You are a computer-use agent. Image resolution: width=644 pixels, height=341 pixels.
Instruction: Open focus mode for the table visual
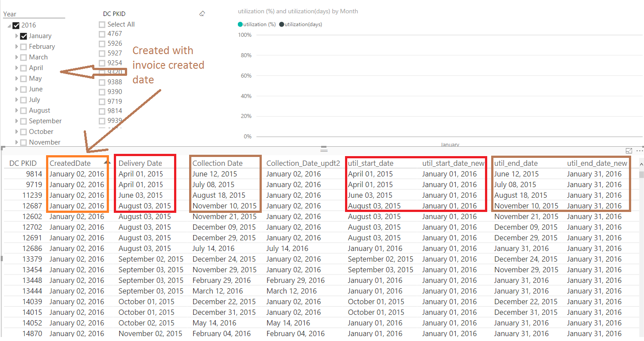(629, 151)
